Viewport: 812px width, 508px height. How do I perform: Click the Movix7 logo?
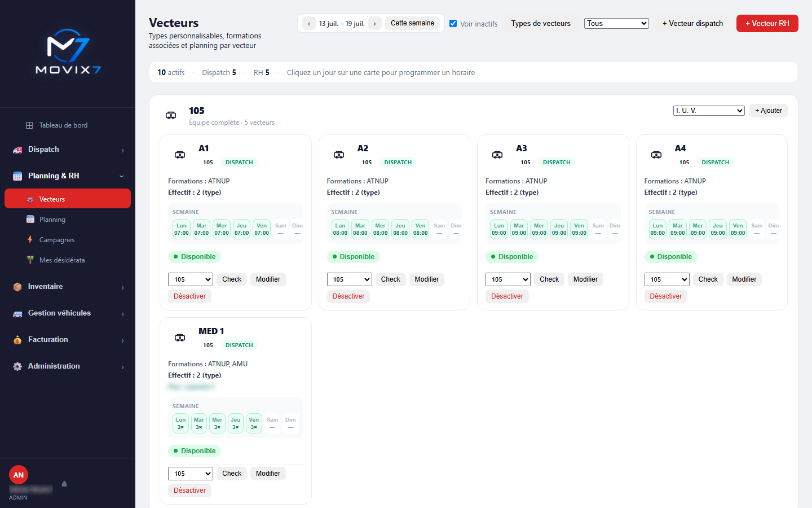68,52
